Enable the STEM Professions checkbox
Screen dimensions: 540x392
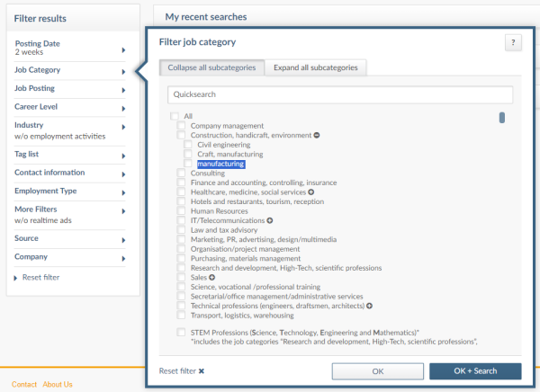point(181,333)
